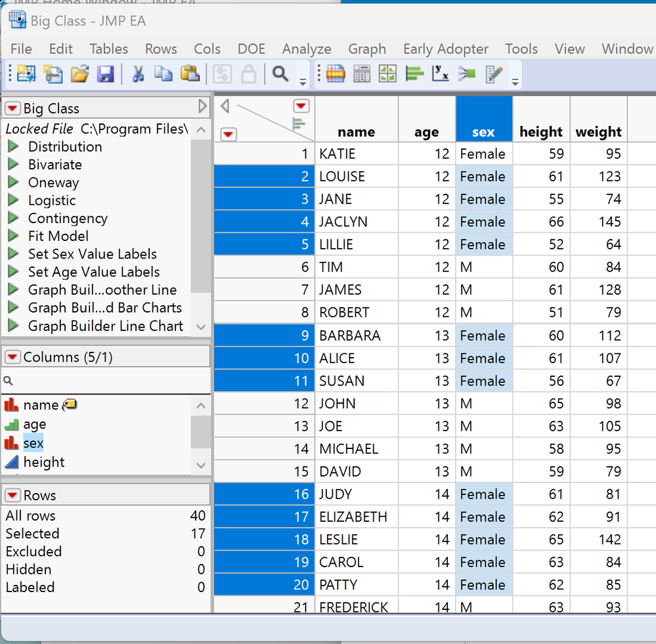Open the Columns red triangle menu
The width and height of the screenshot is (656, 644).
point(12,357)
